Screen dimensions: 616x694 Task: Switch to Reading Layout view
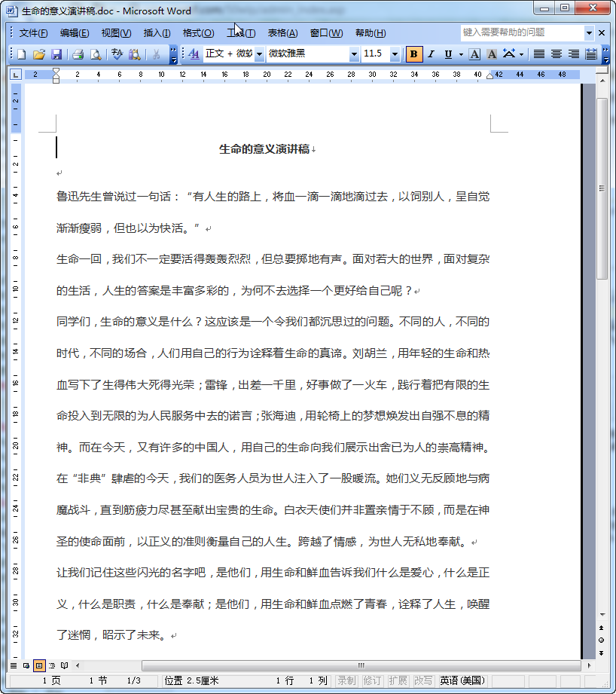pos(65,665)
